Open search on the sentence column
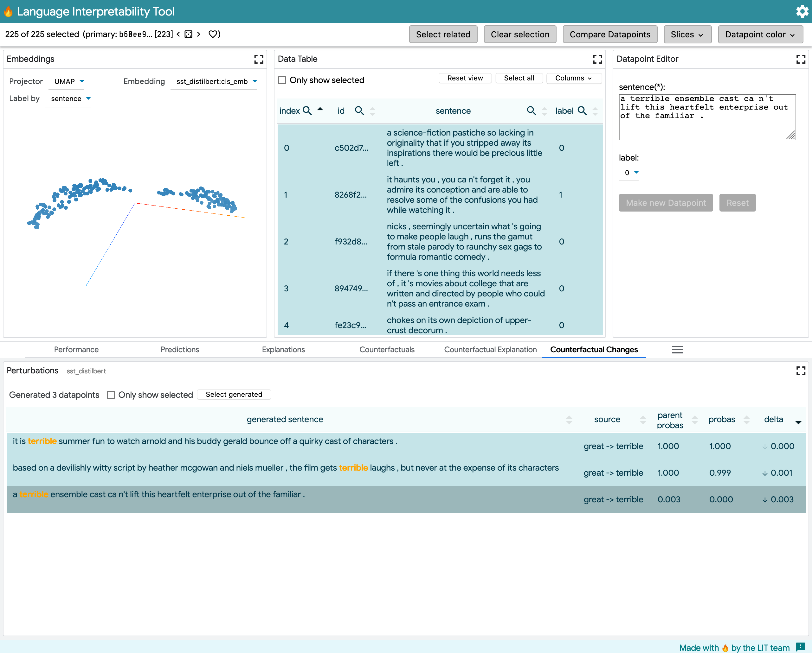The image size is (812, 653). 531,111
